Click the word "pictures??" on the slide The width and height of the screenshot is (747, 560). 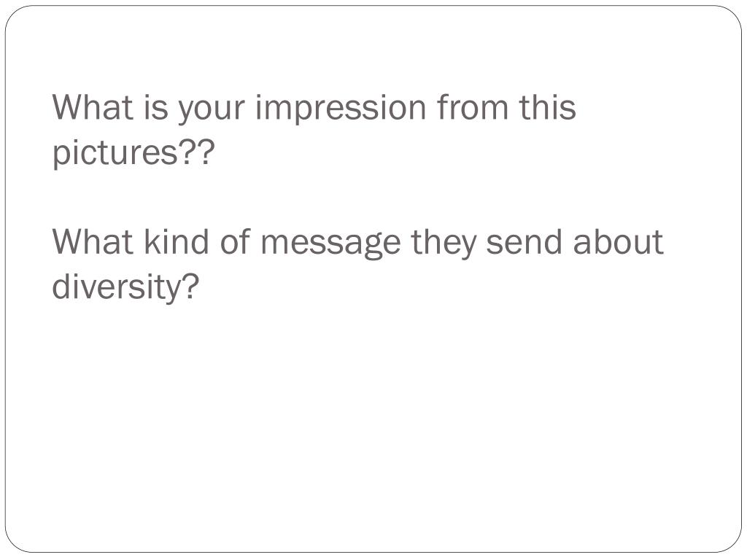(x=133, y=153)
